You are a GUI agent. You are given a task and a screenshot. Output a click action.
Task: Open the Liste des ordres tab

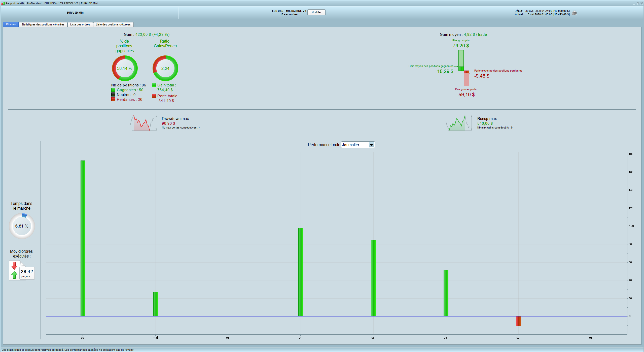[x=80, y=24]
